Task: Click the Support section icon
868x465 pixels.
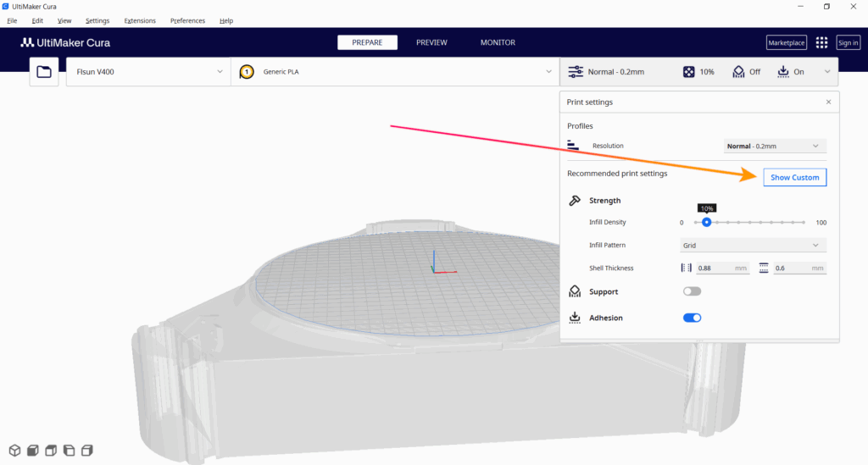Action: (575, 291)
